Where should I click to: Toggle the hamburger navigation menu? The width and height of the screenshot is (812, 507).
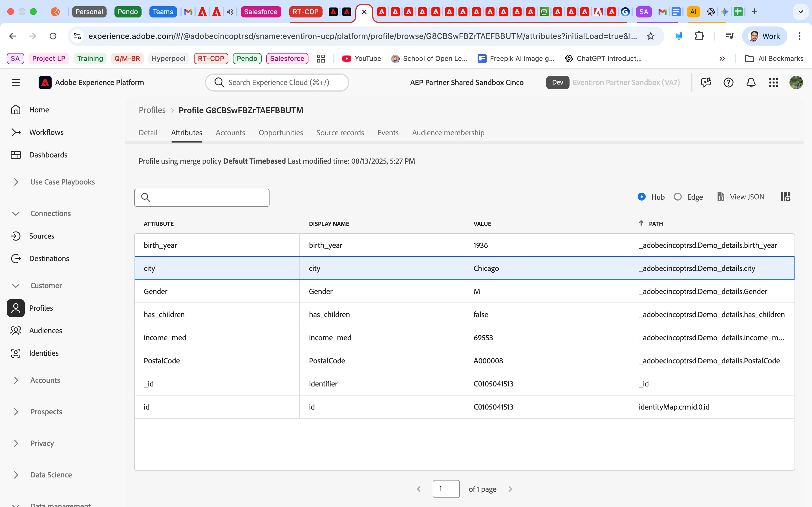[16, 83]
